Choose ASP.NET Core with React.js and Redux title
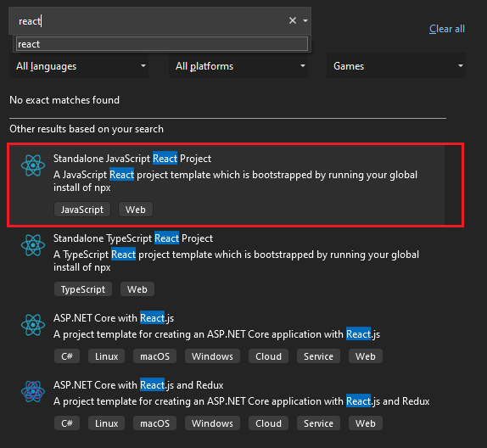 138,385
